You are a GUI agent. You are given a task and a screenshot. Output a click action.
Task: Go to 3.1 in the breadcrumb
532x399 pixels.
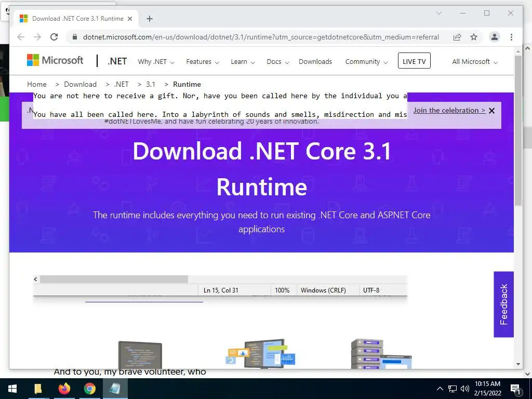coord(150,84)
